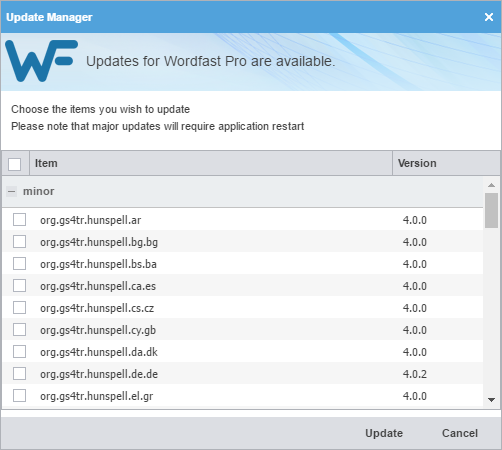Click the Cancel button
Image resolution: width=502 pixels, height=450 pixels.
460,433
